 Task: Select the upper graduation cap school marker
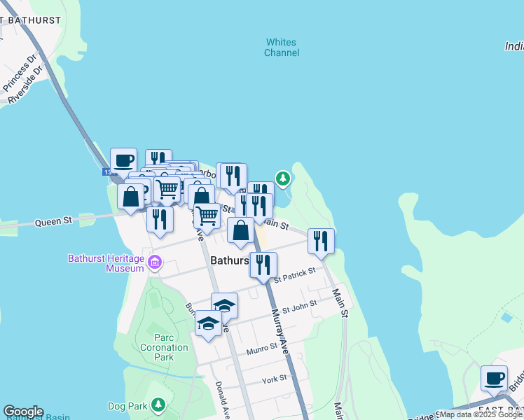225,307
